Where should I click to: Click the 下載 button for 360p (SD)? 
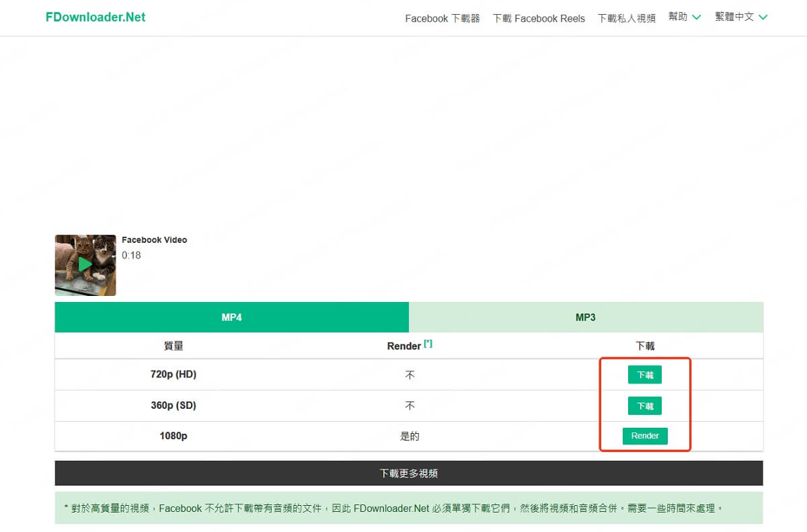pyautogui.click(x=644, y=406)
